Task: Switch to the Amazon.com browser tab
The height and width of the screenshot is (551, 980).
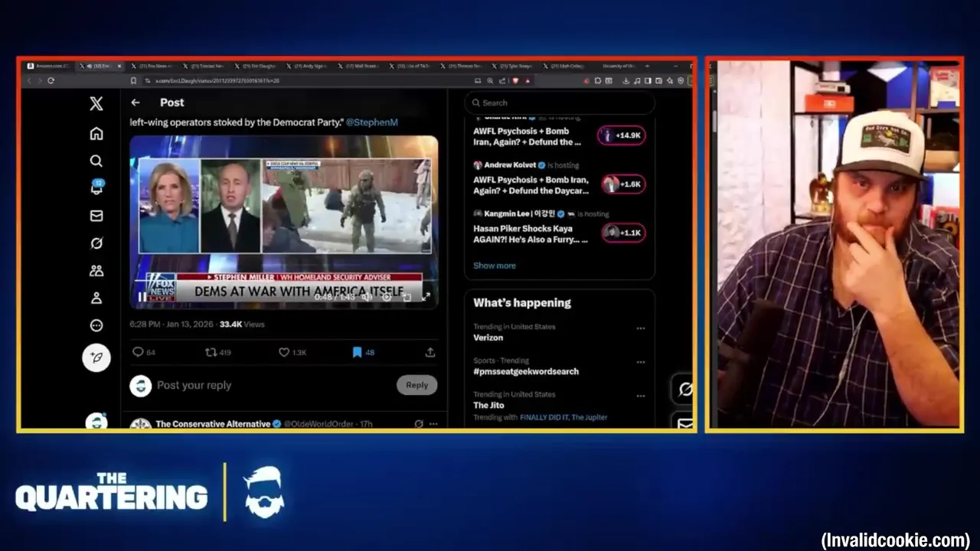Action: click(x=49, y=67)
